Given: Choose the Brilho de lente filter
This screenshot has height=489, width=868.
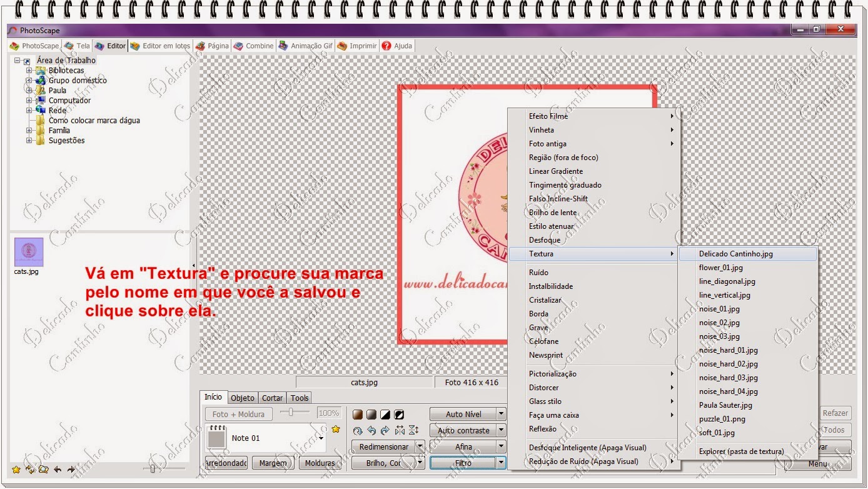Looking at the screenshot, I should point(593,213).
